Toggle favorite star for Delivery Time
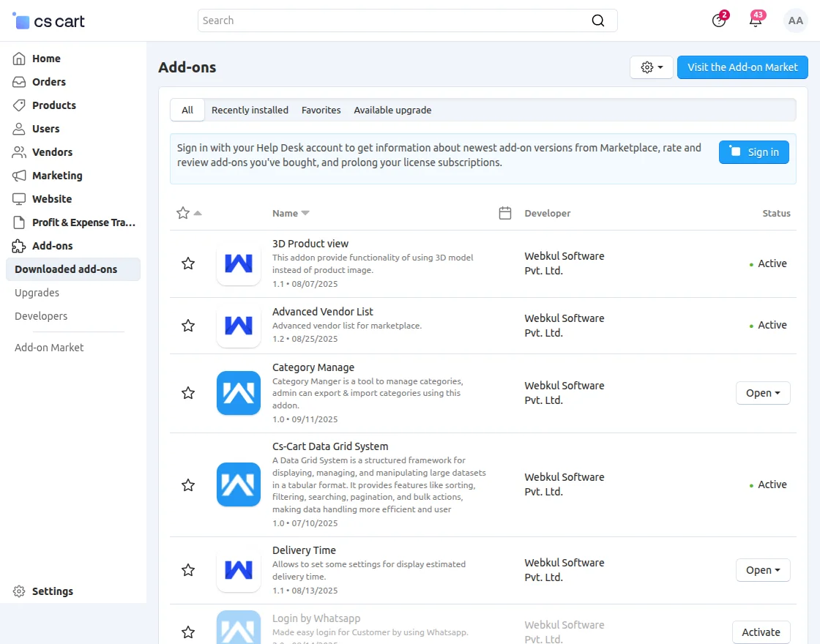This screenshot has width=820, height=644. pos(188,570)
